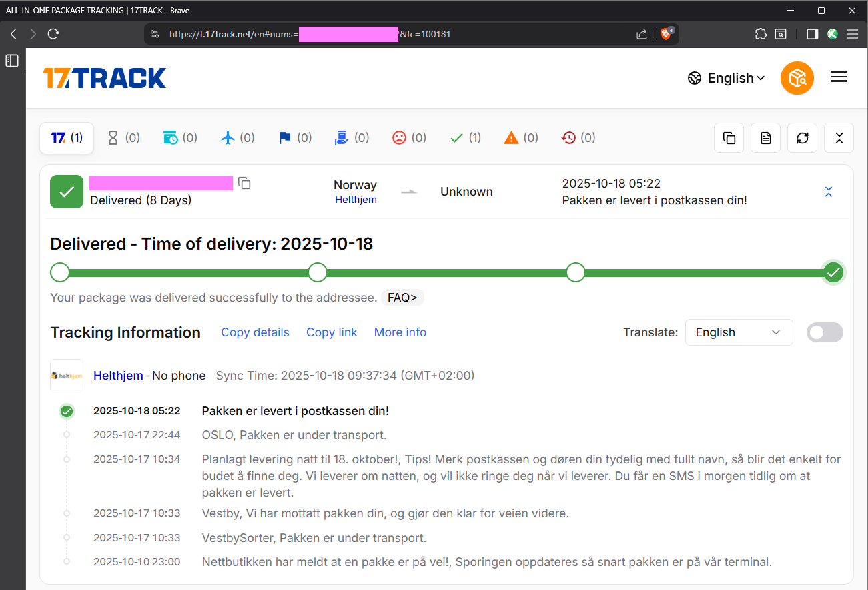Collapse all results with top-right toggle

pos(839,138)
